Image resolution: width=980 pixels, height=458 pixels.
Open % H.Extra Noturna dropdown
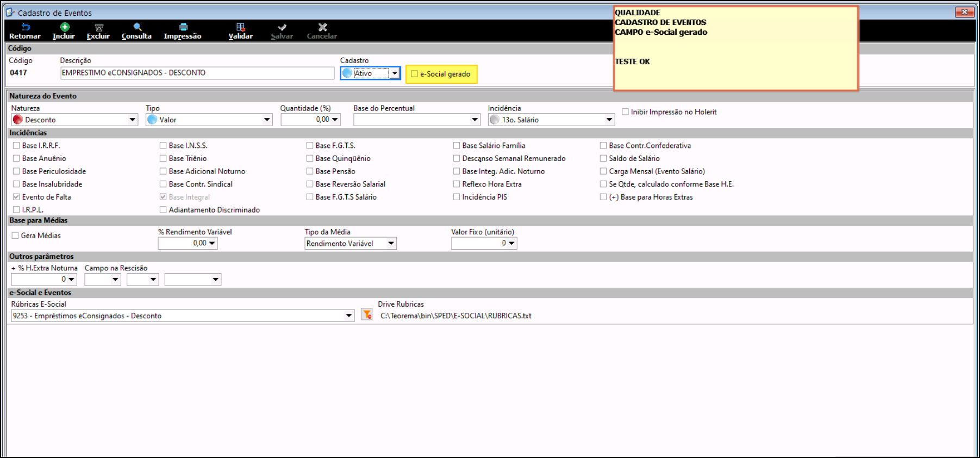coord(71,279)
